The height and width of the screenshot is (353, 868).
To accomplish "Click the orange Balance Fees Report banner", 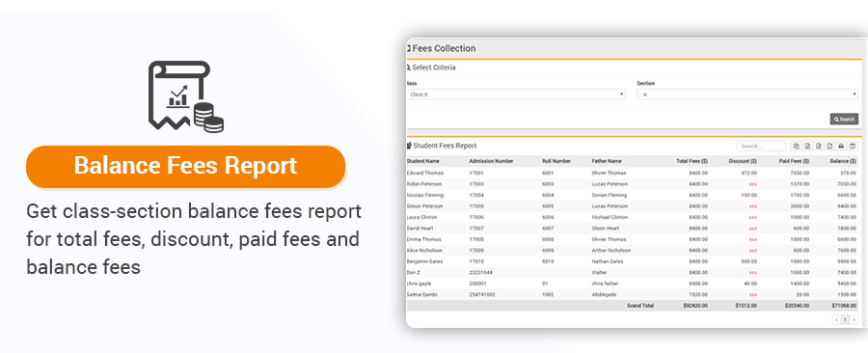I will pyautogui.click(x=185, y=166).
